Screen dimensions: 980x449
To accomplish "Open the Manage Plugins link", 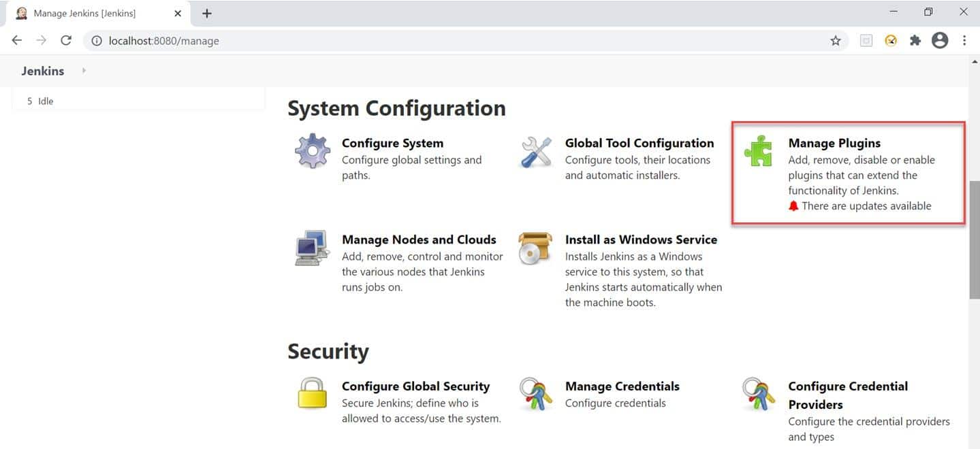I will coord(834,143).
